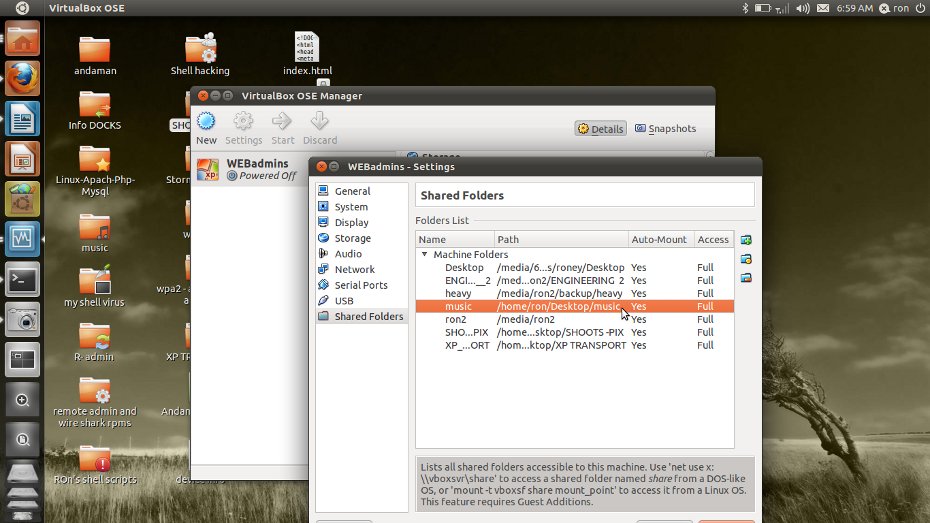
Task: Open the Terminal launcher icon
Action: (23, 279)
